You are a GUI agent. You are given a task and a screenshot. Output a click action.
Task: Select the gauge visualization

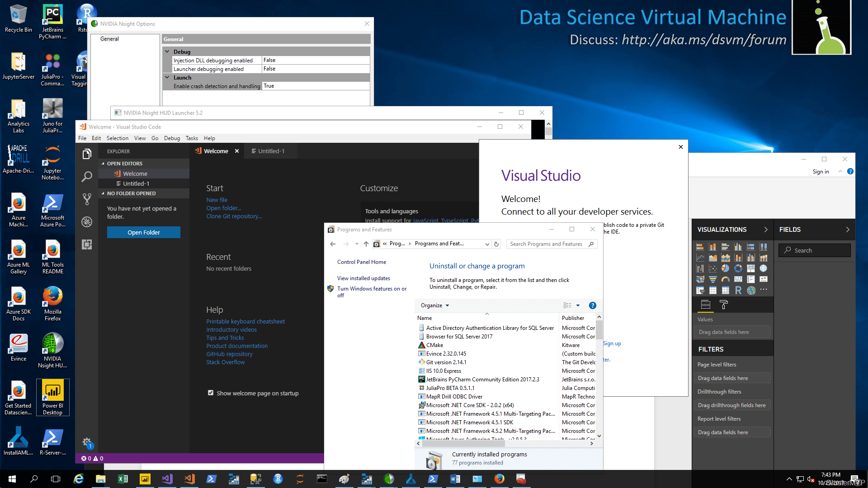pyautogui.click(x=725, y=279)
